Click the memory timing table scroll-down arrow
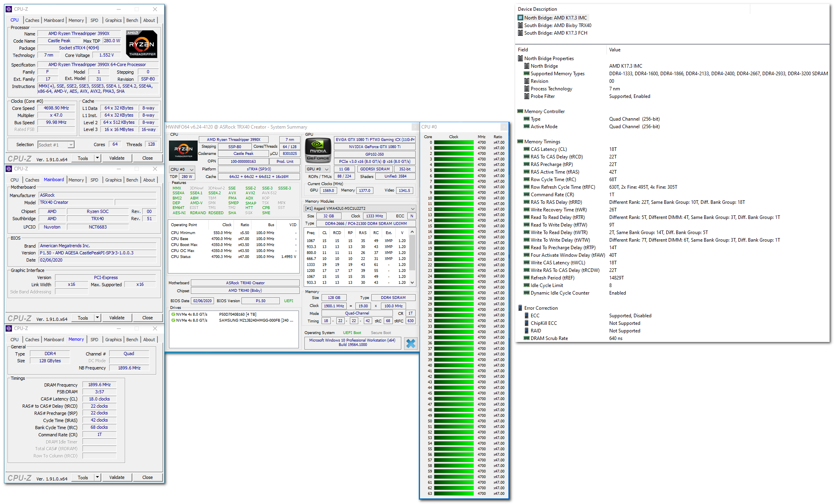The width and height of the screenshot is (834, 504). pos(412,283)
